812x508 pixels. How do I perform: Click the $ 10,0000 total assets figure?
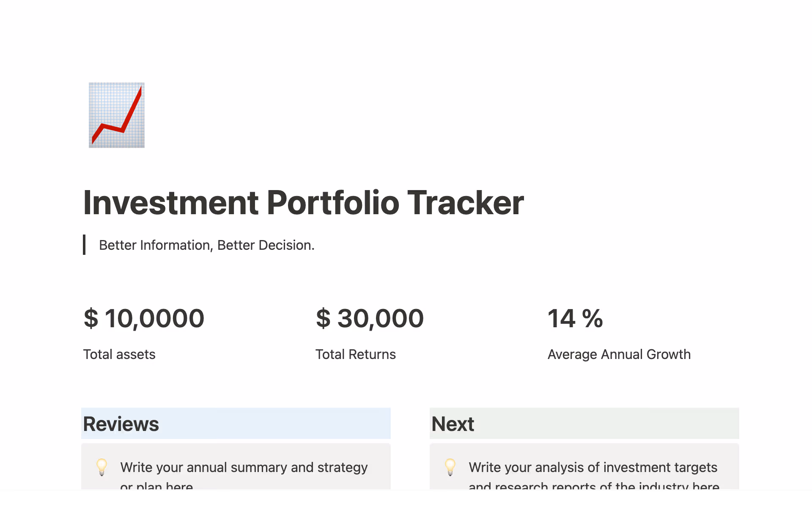click(144, 318)
